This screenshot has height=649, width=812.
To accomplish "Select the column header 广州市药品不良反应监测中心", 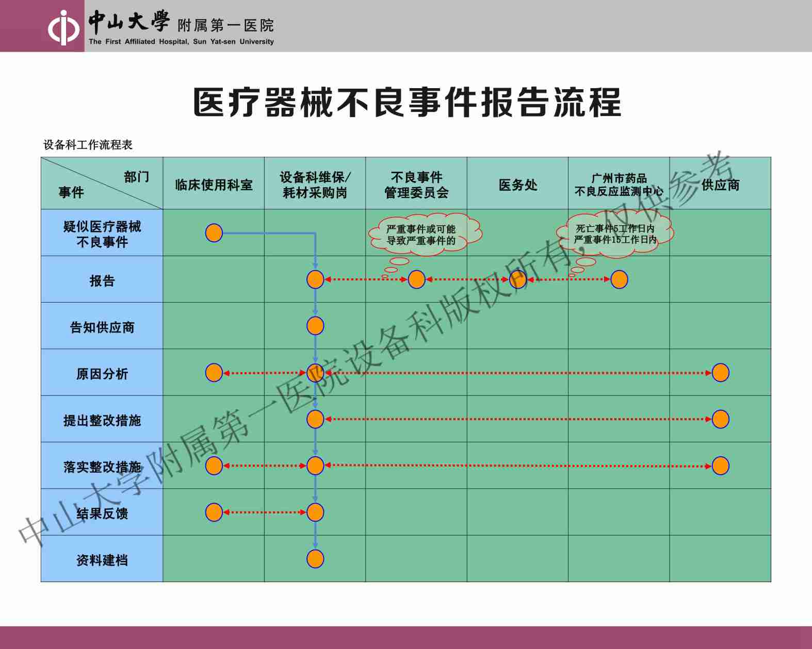I will 619,185.
